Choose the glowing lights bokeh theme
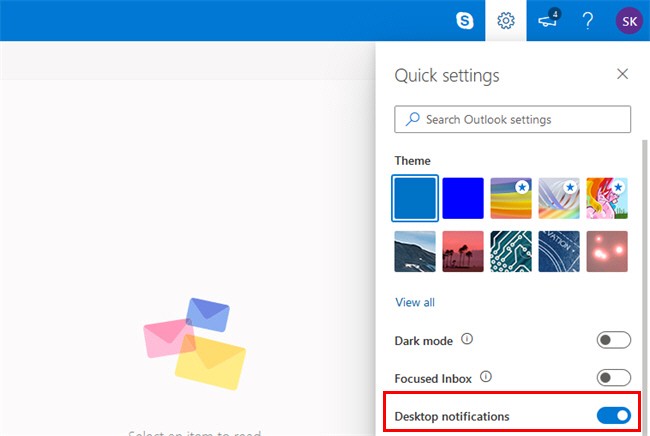 tap(607, 252)
